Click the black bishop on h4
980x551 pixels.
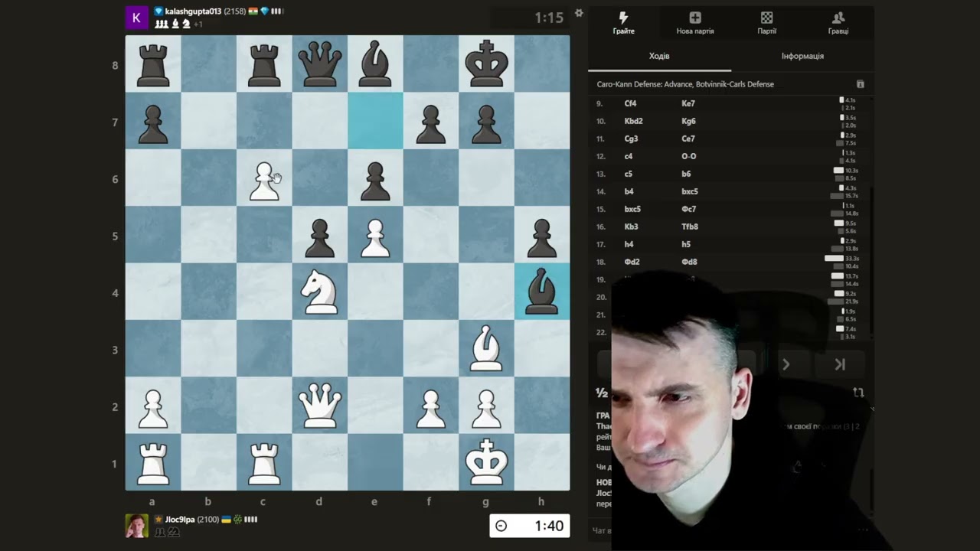pos(542,292)
